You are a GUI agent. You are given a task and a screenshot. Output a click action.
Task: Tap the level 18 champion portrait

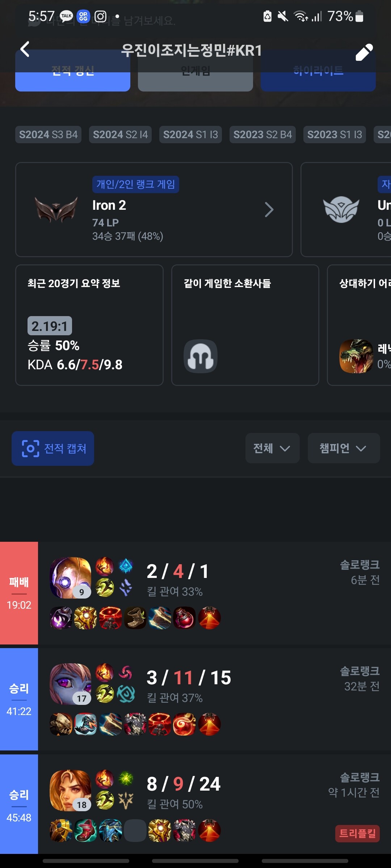point(70,790)
